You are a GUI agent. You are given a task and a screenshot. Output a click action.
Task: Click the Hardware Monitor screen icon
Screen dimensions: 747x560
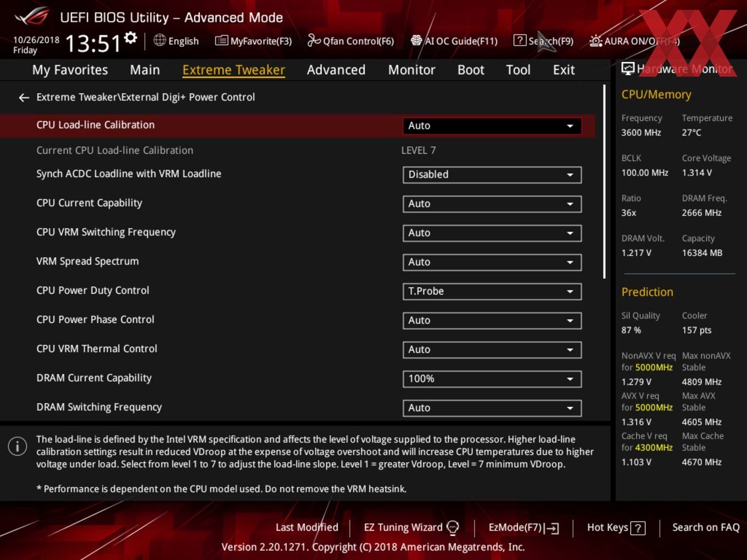point(628,69)
